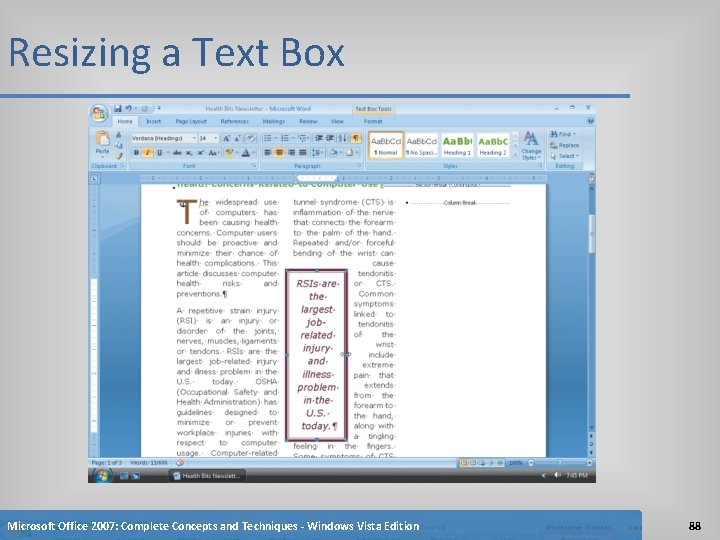The width and height of the screenshot is (720, 540).
Task: Open Word Help question mark
Action: point(590,121)
